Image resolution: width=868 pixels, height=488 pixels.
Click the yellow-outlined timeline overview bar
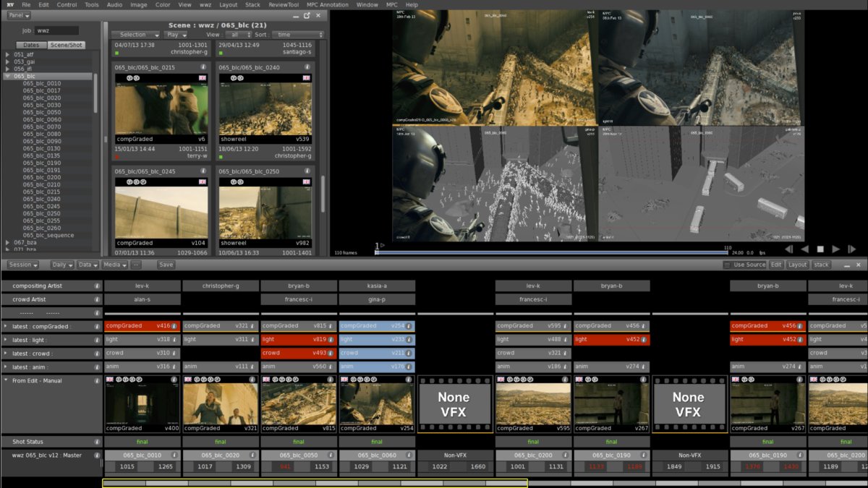(x=315, y=483)
